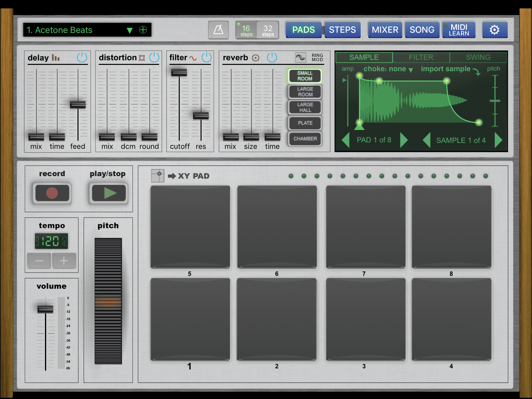This screenshot has width=532, height=399.
Task: Open settings with the gear icon
Action: click(x=494, y=30)
